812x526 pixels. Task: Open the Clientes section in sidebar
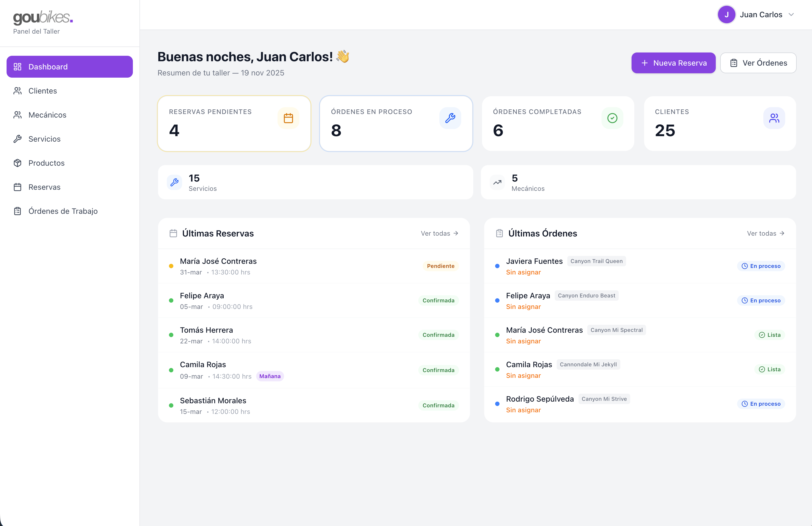[x=43, y=91]
